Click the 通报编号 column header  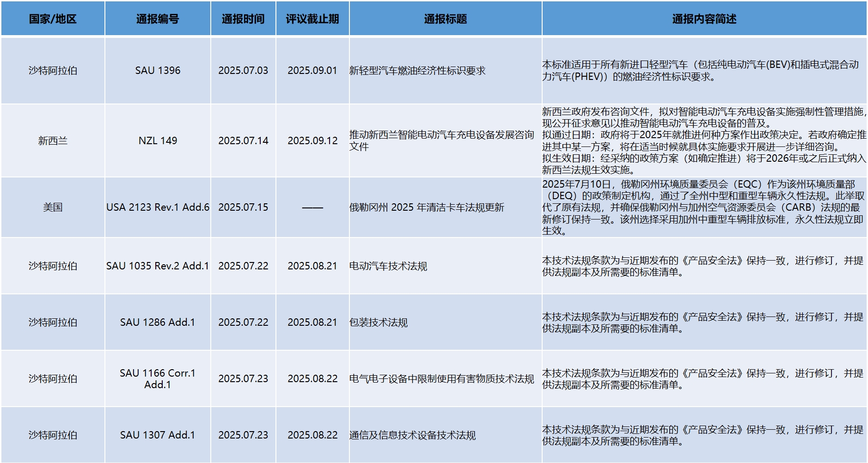click(x=158, y=19)
